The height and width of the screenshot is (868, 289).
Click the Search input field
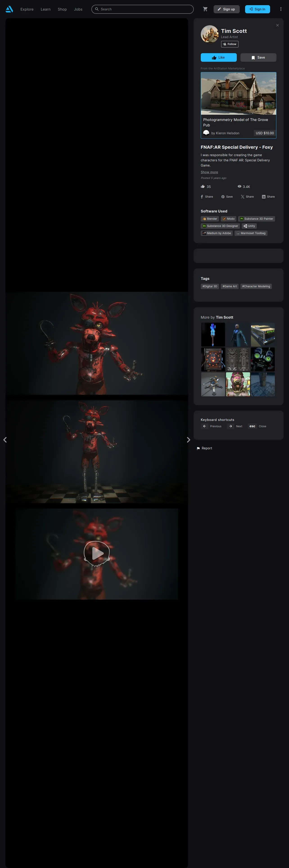coord(143,9)
